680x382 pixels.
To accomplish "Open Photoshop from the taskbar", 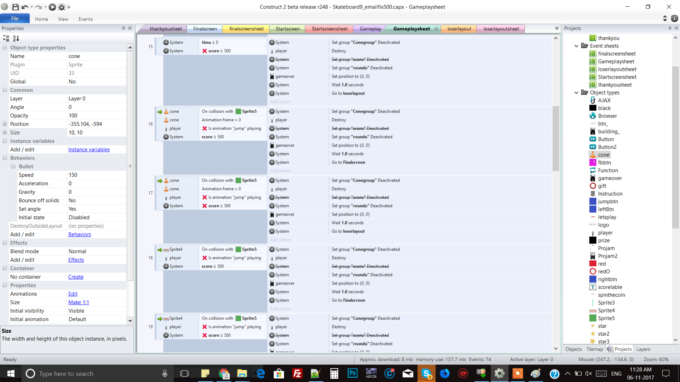I will pyautogui.click(x=353, y=373).
